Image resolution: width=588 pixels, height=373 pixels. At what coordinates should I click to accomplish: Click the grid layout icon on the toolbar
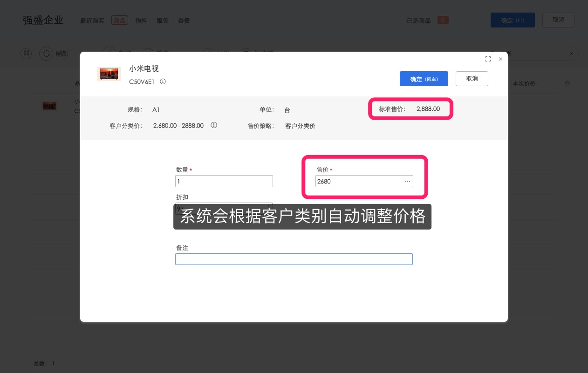[26, 54]
